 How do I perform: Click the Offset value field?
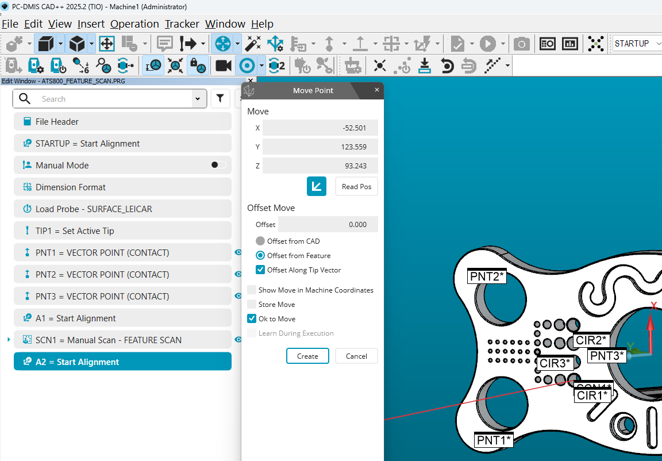coord(328,224)
